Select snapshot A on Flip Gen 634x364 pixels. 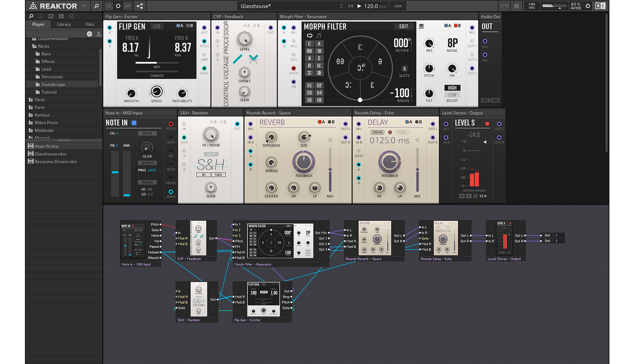[x=179, y=26]
